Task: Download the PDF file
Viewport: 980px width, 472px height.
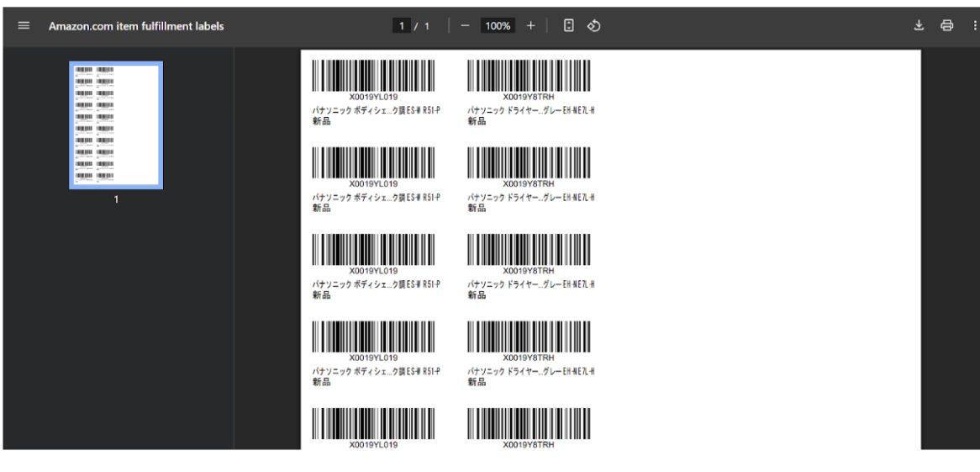Action: [x=919, y=26]
